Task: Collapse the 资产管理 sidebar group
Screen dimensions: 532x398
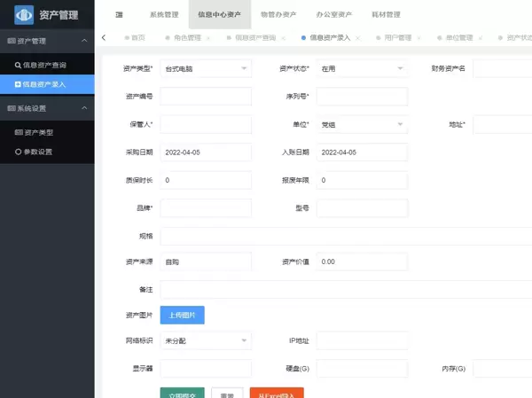Action: [83, 41]
